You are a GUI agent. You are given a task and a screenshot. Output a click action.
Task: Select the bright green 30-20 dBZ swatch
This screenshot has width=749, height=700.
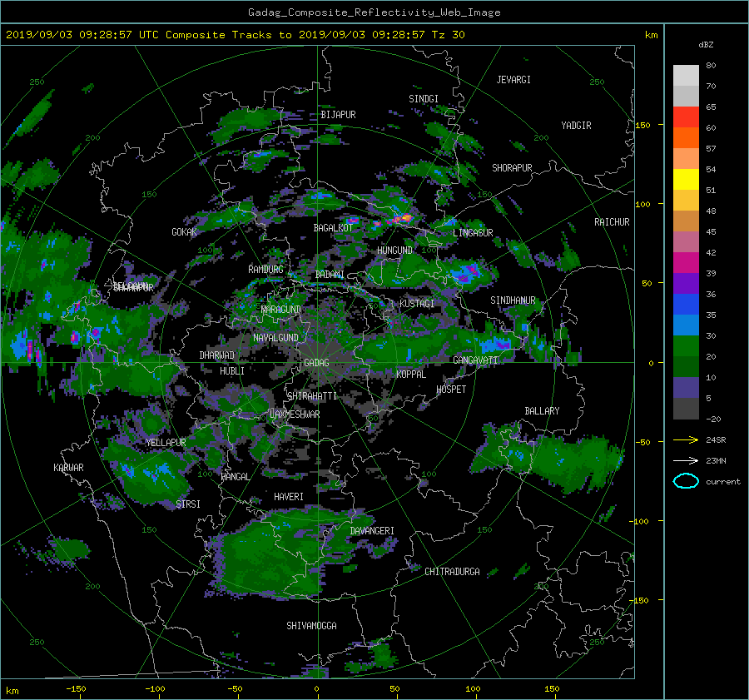pos(686,345)
